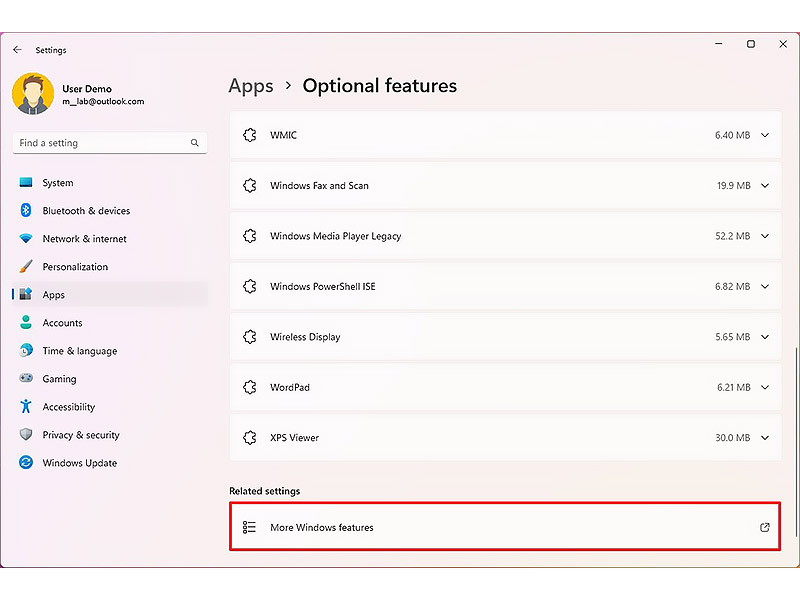Click the System monitor icon
800x600 pixels.
(26, 182)
